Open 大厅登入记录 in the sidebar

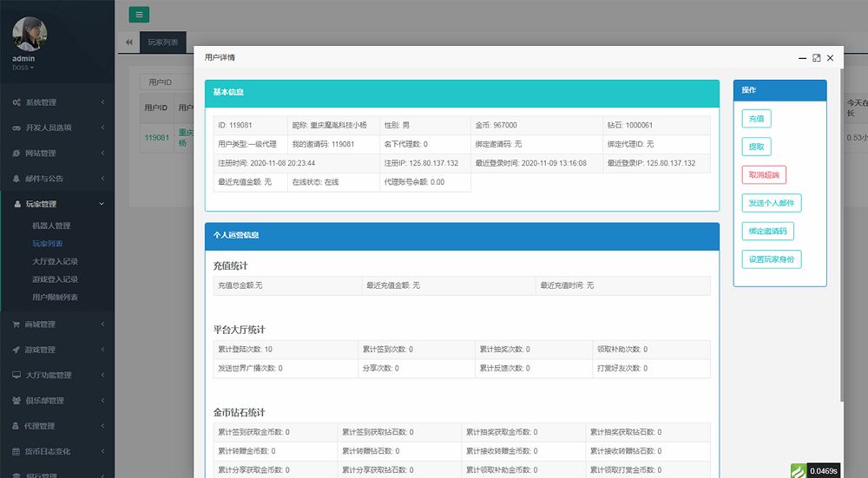point(56,261)
